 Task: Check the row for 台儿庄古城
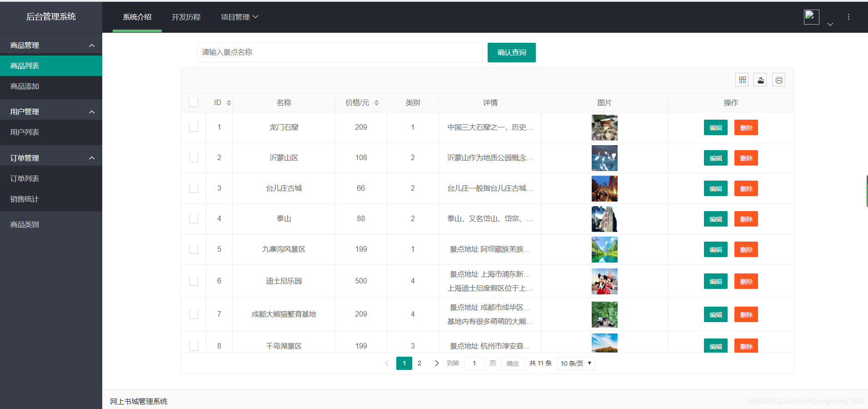click(x=194, y=188)
